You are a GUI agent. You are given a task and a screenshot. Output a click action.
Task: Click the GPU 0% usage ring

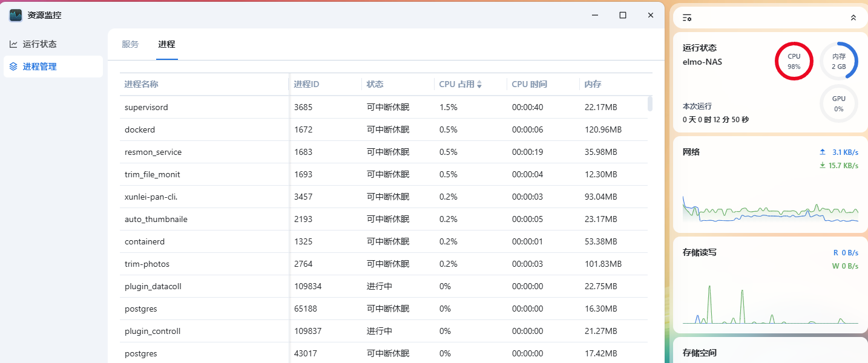pyautogui.click(x=838, y=103)
